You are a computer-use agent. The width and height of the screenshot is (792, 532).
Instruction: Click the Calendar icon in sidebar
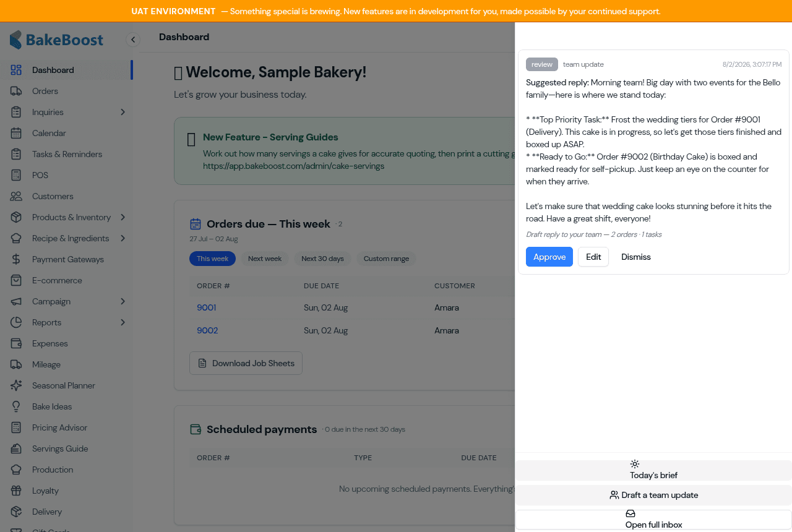(x=16, y=133)
